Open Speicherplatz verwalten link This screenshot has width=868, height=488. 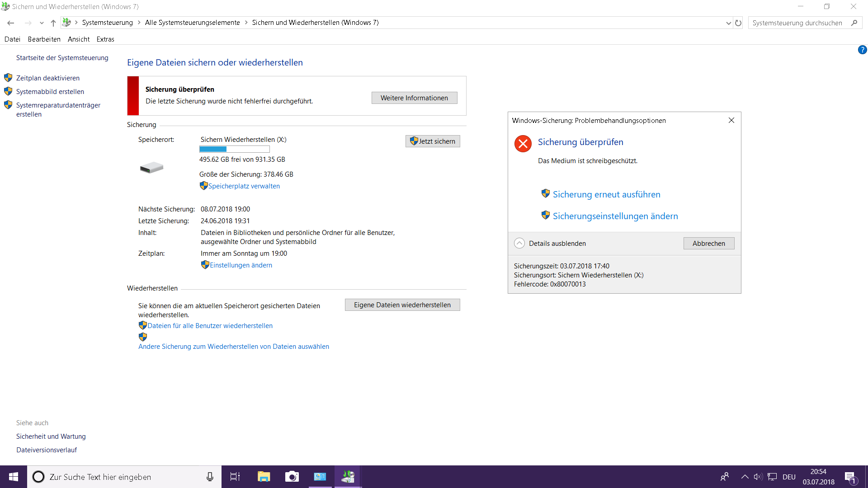(x=244, y=186)
